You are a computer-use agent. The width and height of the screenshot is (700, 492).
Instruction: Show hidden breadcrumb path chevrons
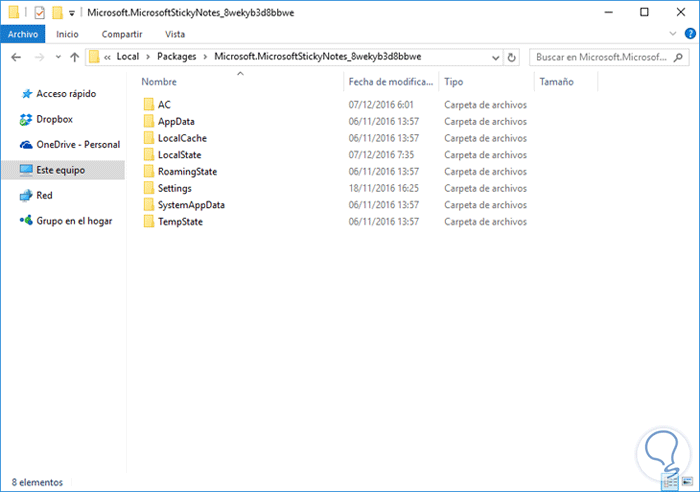pyautogui.click(x=107, y=57)
